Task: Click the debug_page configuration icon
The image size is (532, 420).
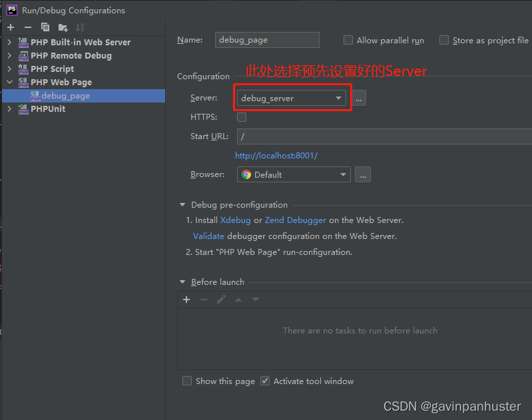Action: point(35,96)
